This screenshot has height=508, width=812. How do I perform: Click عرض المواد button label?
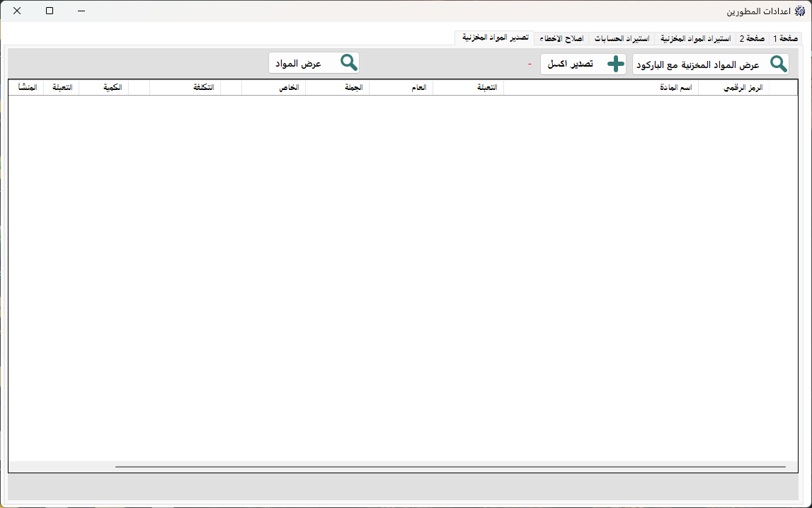[298, 63]
